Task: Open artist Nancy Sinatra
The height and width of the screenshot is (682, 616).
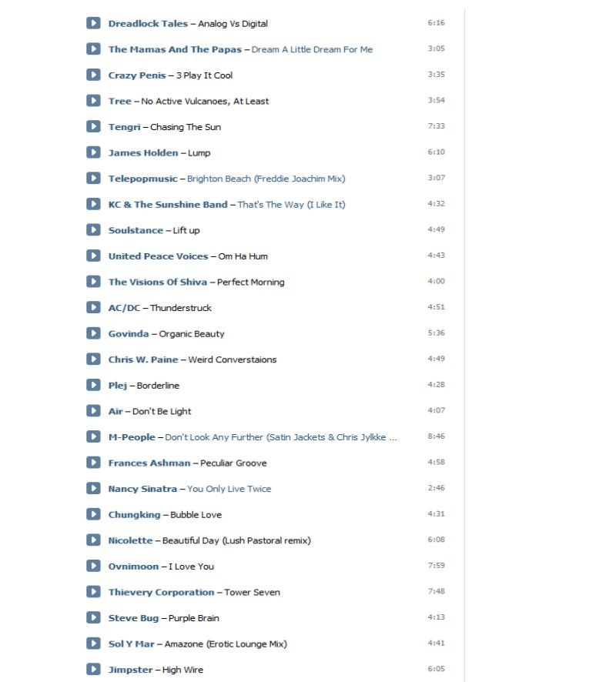Action: coord(142,489)
